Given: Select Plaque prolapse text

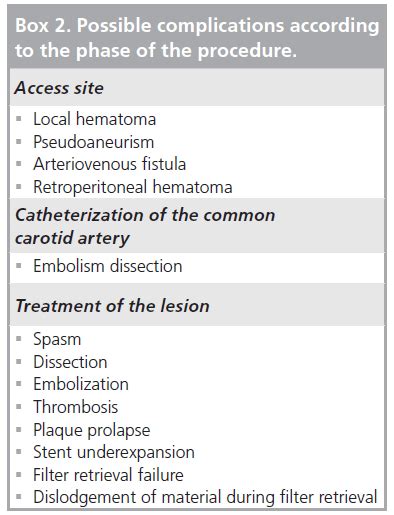Looking at the screenshot, I should 92,430.
